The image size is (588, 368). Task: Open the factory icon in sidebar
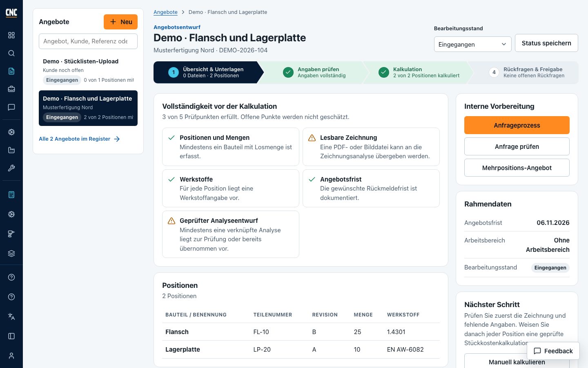point(11,150)
